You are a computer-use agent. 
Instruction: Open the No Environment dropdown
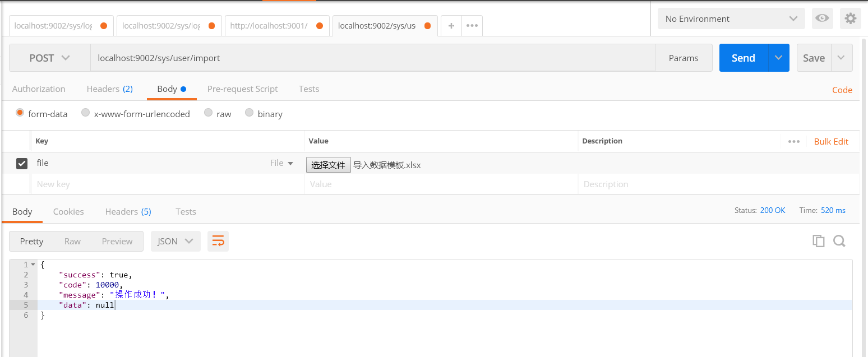pos(731,18)
